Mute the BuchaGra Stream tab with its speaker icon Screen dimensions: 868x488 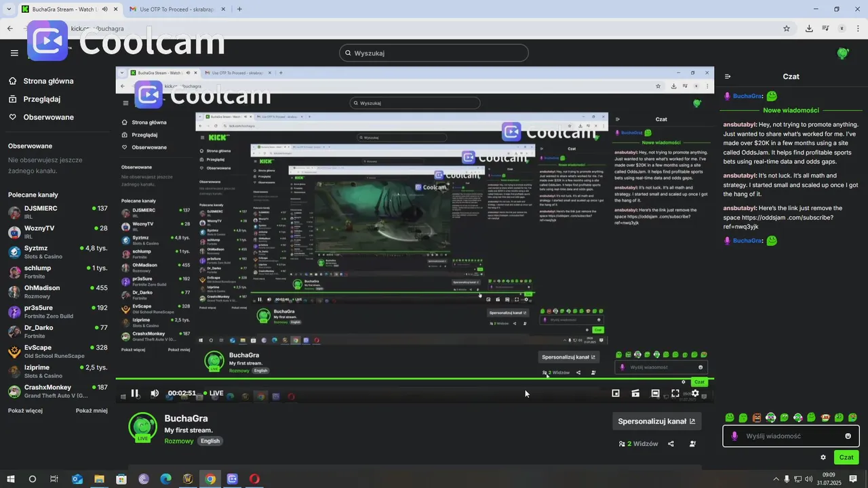coord(104,9)
